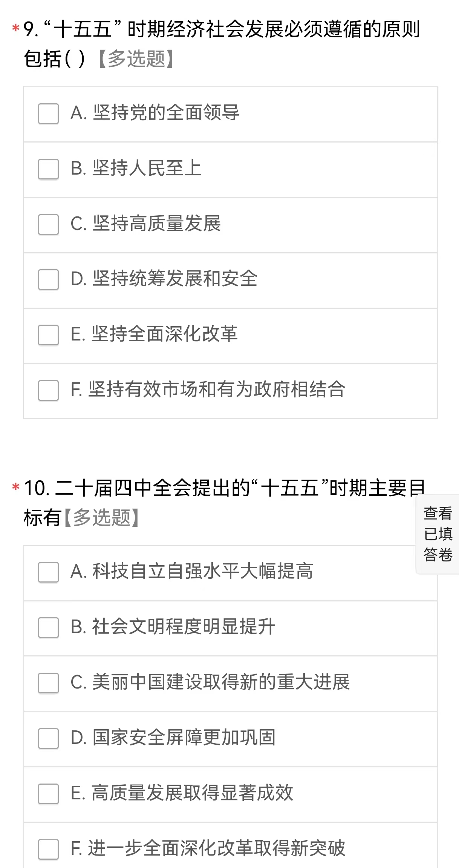The image size is (459, 868).
Task: Check option D 国家安全屏障更加巩固
Action: tap(48, 738)
